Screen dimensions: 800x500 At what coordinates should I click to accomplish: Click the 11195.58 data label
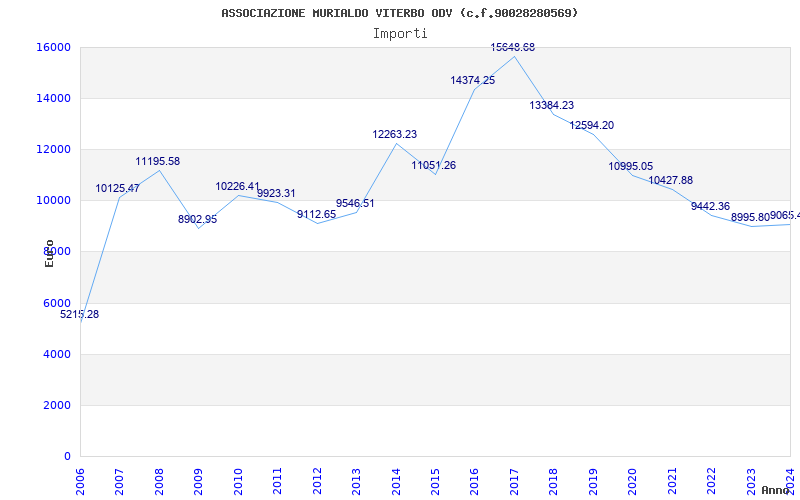pos(158,161)
